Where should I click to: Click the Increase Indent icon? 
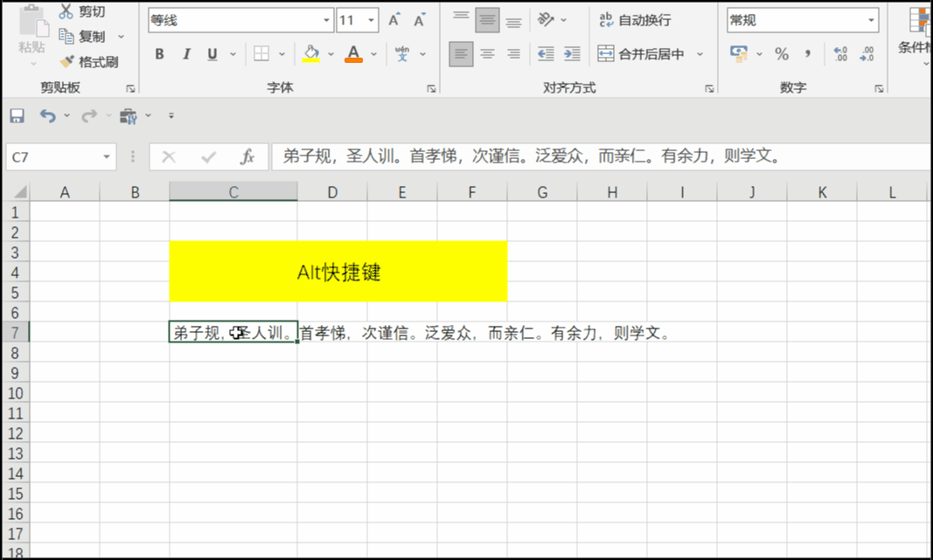pos(572,54)
